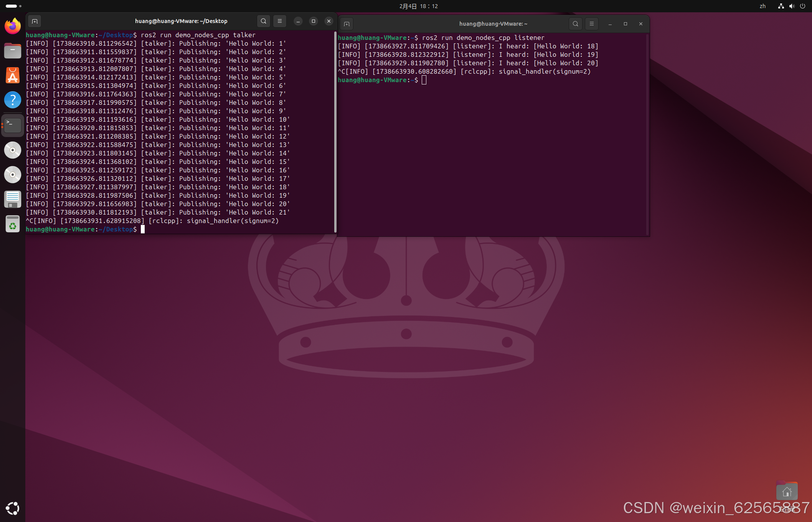Launch Firefox from the dock

13,26
